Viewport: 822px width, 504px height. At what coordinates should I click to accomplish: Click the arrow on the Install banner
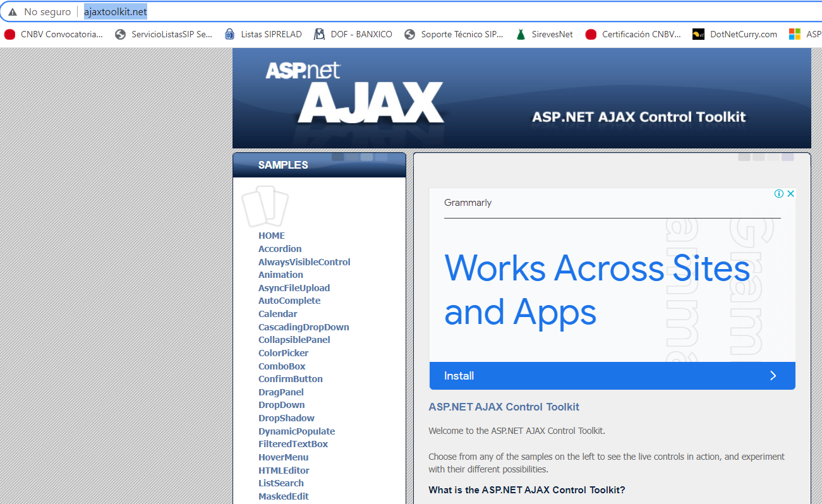[773, 376]
